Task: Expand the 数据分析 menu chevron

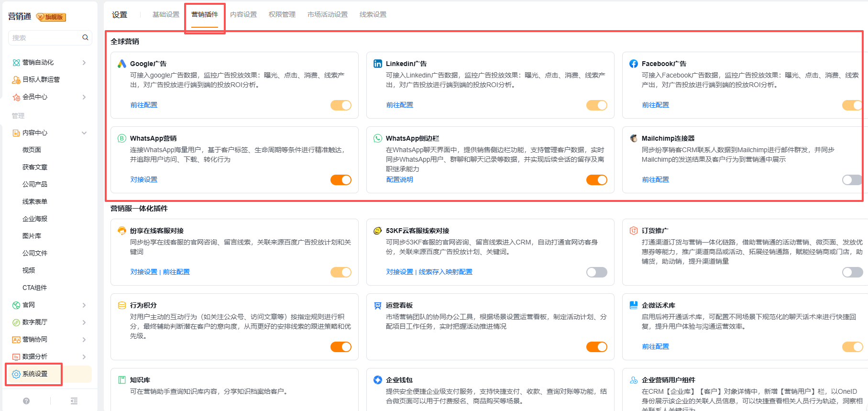Action: click(x=84, y=357)
